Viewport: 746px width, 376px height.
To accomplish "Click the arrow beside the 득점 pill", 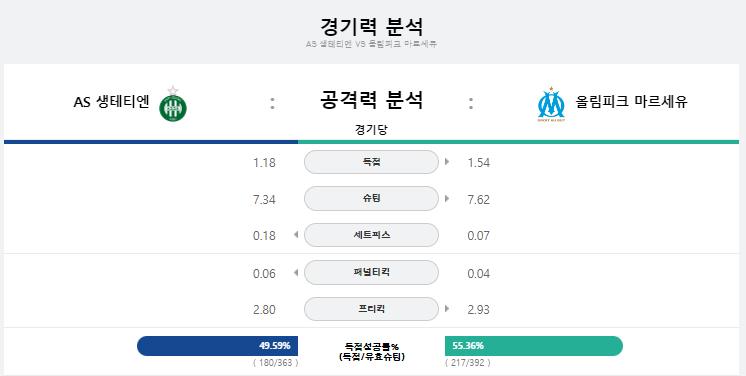I will [447, 162].
